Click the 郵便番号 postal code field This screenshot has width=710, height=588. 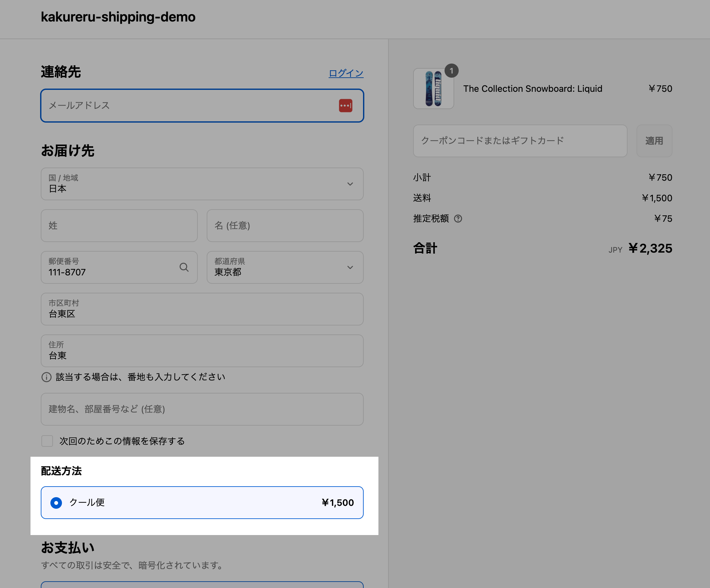pyautogui.click(x=112, y=268)
